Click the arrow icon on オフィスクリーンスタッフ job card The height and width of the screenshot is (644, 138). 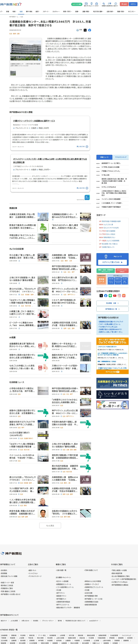[87, 188]
